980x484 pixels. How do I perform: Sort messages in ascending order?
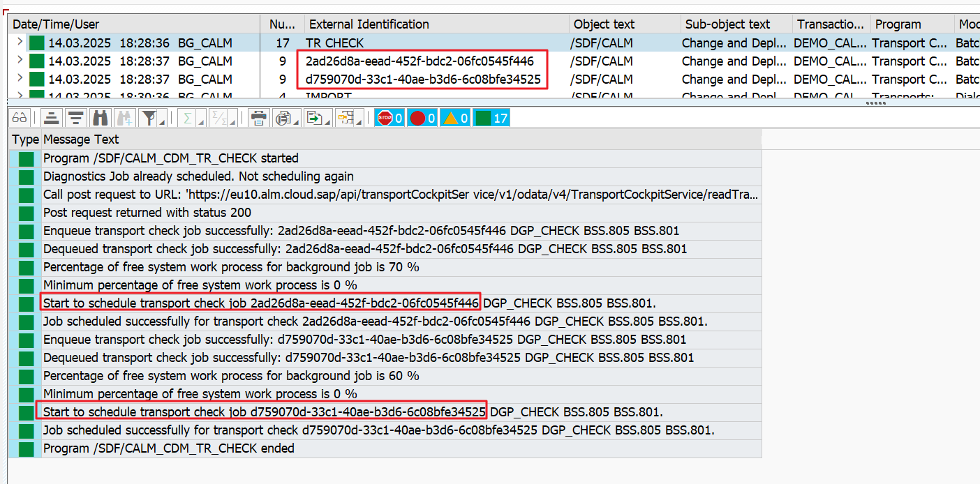click(x=52, y=118)
